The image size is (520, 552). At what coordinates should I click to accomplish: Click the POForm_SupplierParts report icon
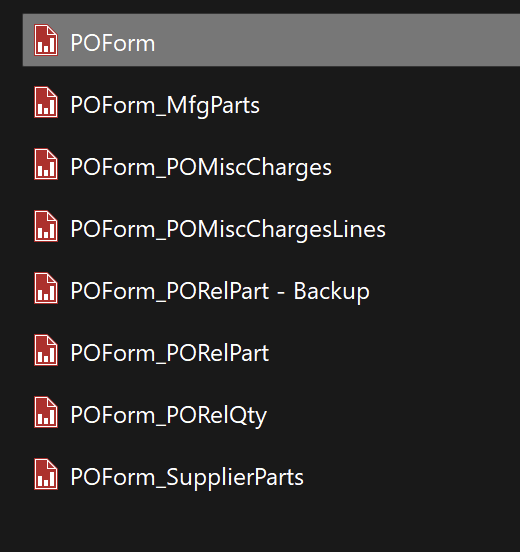(x=46, y=474)
